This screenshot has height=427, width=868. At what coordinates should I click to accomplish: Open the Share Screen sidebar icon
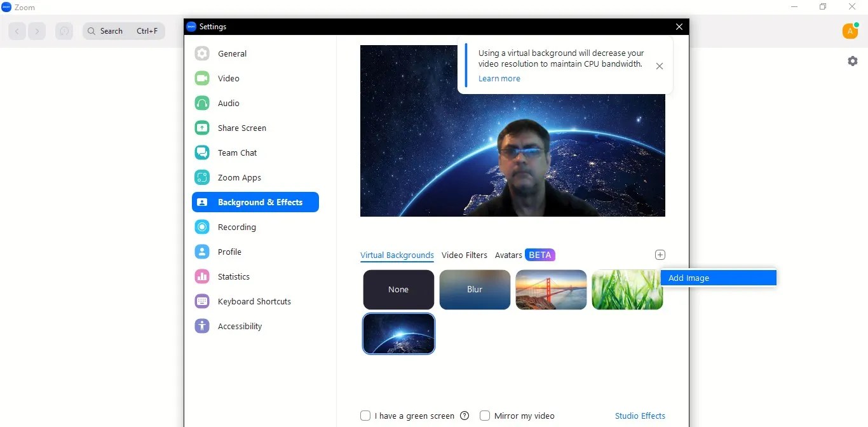pos(202,128)
